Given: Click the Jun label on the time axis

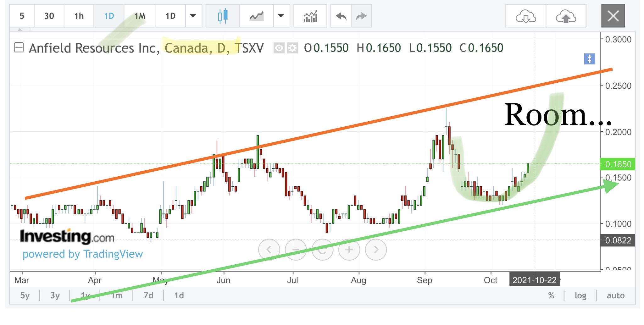Looking at the screenshot, I should click(x=223, y=280).
